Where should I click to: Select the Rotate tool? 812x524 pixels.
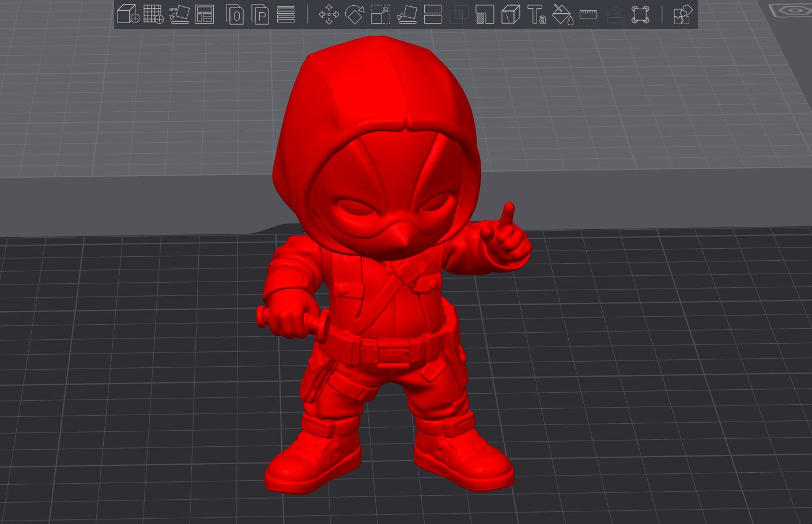coord(354,14)
